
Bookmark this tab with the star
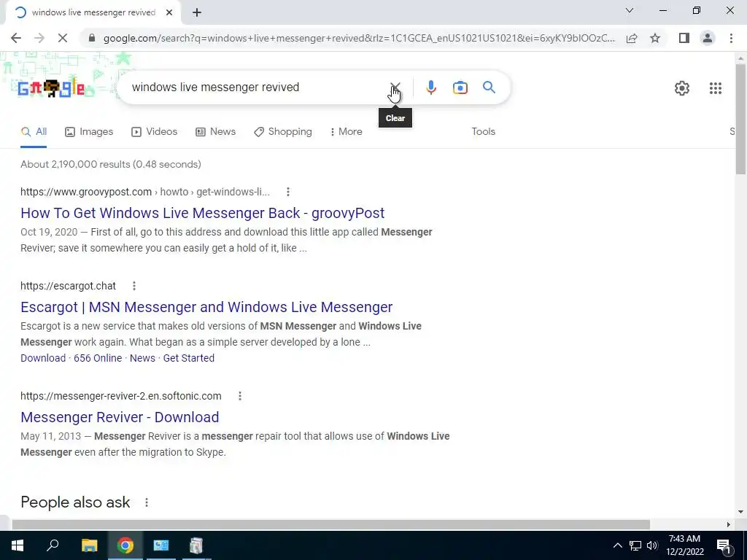(x=655, y=38)
